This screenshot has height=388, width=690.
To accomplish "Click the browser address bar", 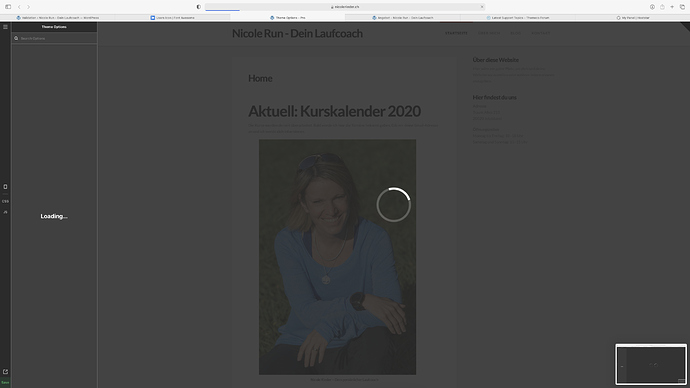I will (345, 7).
